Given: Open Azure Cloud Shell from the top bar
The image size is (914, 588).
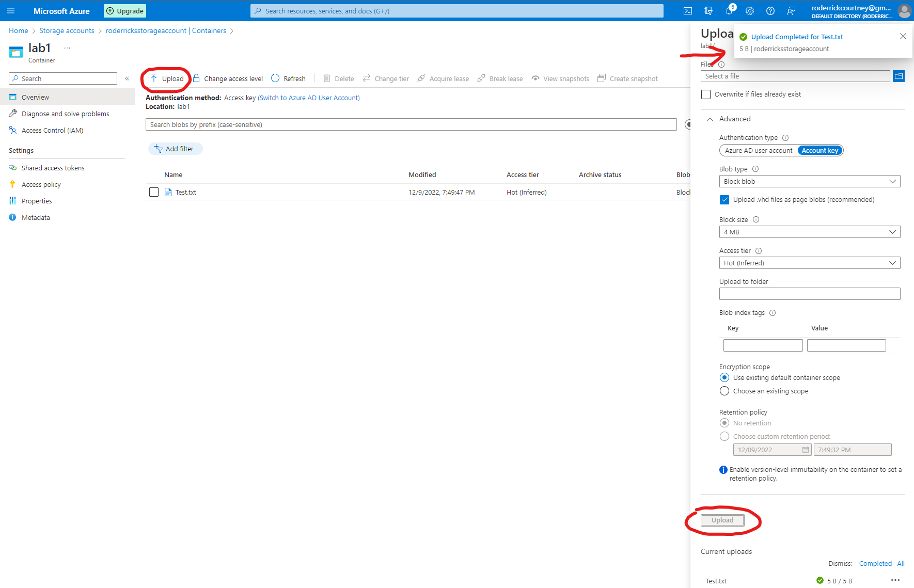Looking at the screenshot, I should (687, 10).
